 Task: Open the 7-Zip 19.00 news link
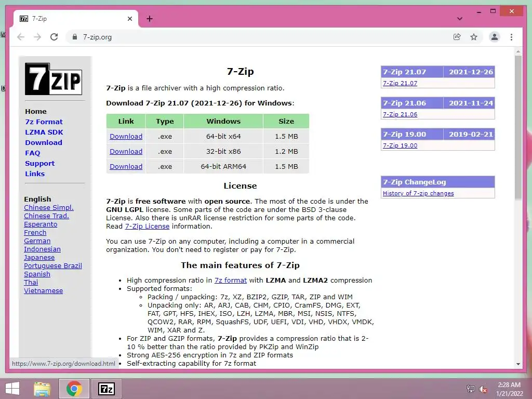400,145
